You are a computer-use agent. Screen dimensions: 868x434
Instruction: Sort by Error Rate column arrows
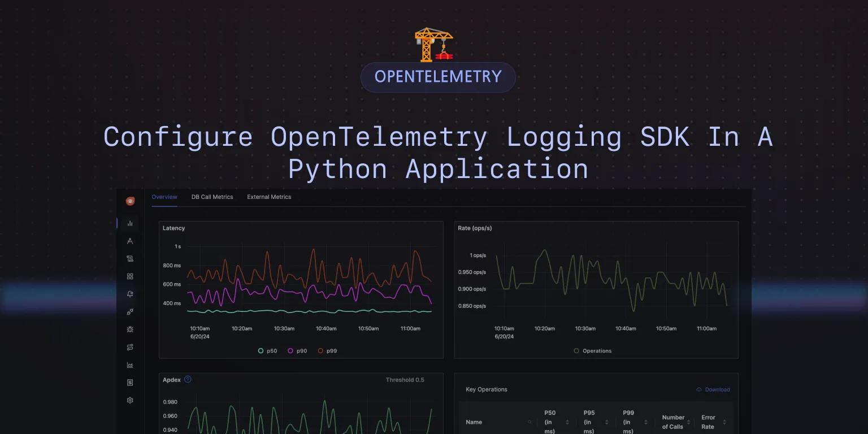pyautogui.click(x=724, y=422)
